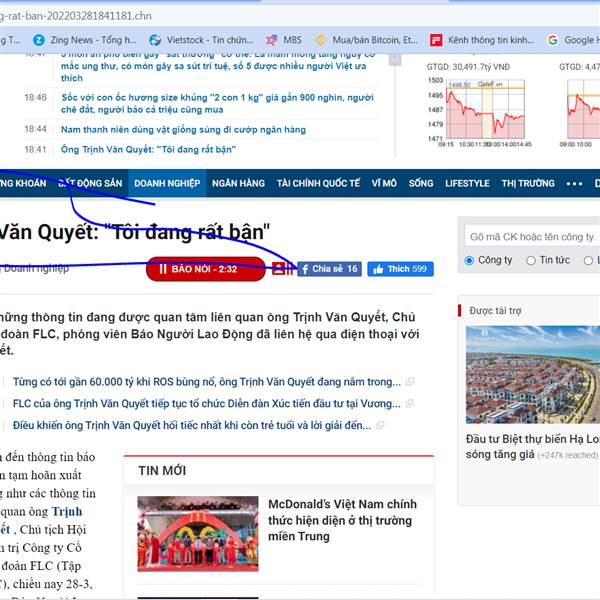Open the Mua/bán Bitcoin bookmark
The width and height of the screenshot is (600, 600).
tap(367, 40)
